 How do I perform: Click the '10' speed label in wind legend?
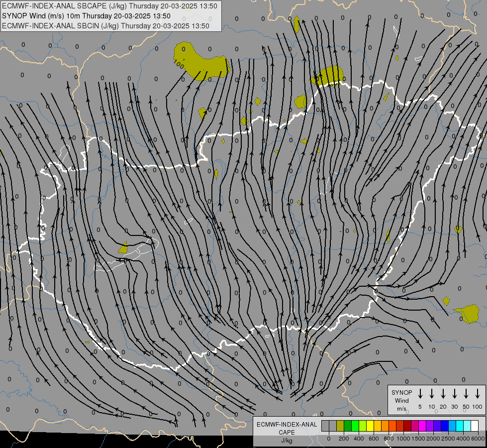click(x=431, y=407)
